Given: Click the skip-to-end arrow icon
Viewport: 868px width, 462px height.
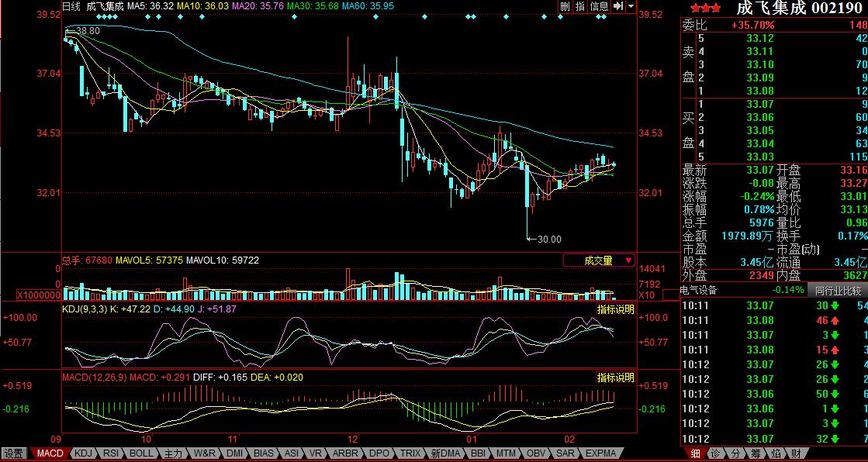Looking at the screenshot, I should tap(618, 6).
